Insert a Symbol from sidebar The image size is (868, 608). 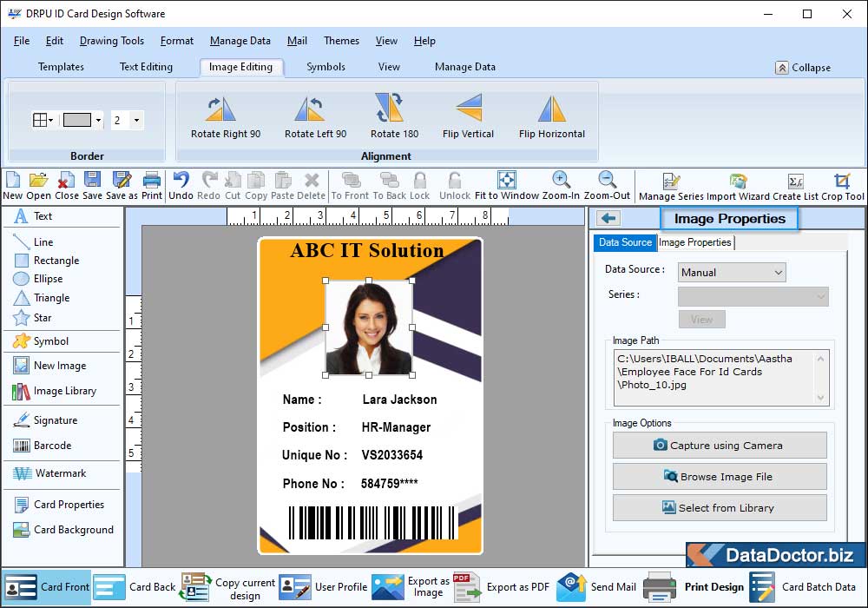[41, 341]
